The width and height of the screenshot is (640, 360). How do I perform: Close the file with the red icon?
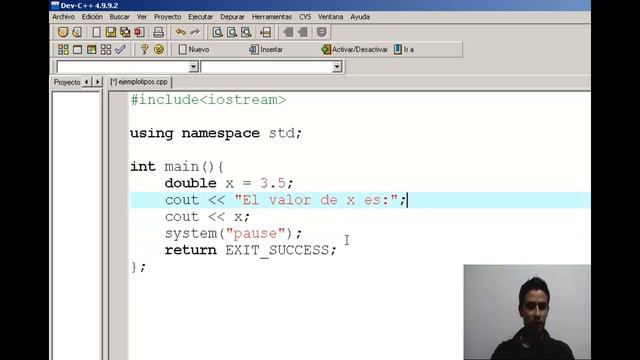[x=139, y=32]
